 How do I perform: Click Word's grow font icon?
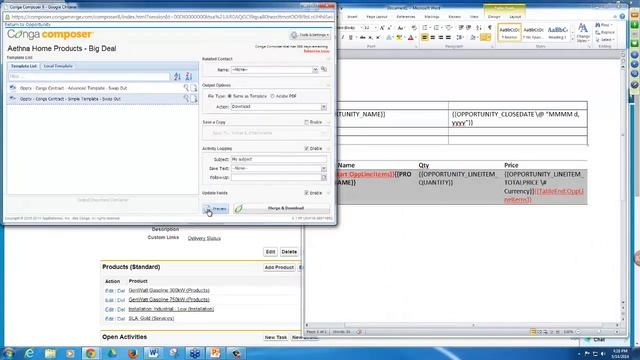(x=382, y=27)
